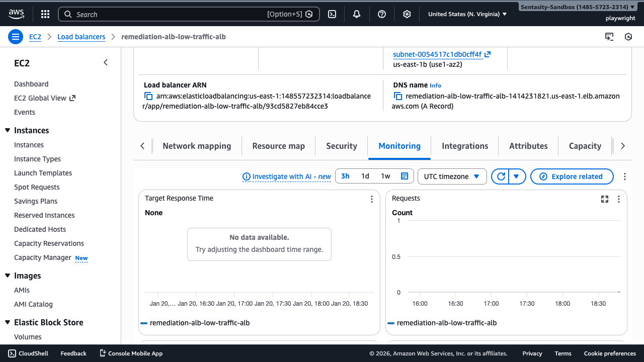The image size is (644, 362).
Task: Open the help icon in top navigation
Action: click(x=381, y=14)
